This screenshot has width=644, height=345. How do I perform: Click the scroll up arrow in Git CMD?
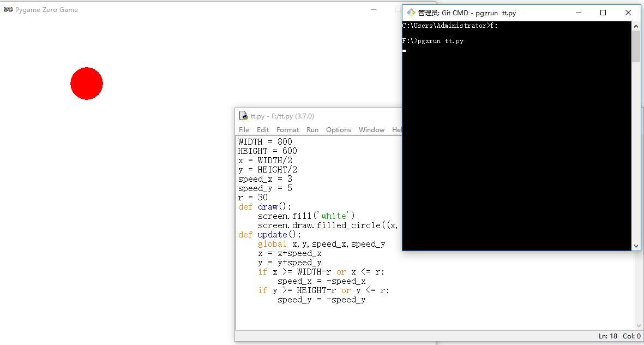click(636, 25)
